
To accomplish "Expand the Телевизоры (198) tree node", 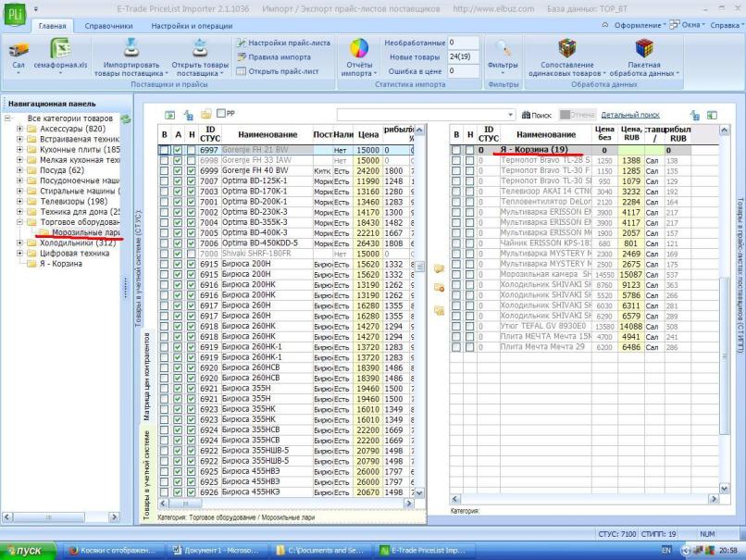I will pos(19,201).
